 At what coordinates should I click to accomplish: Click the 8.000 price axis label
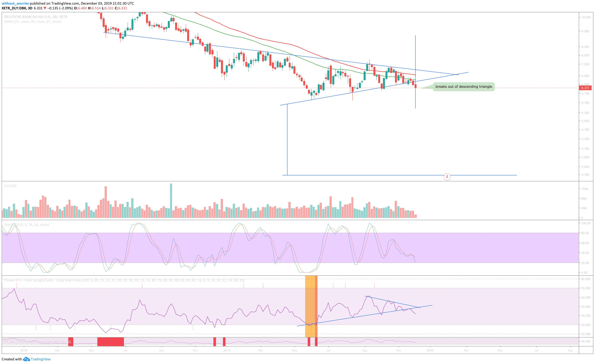point(585,55)
